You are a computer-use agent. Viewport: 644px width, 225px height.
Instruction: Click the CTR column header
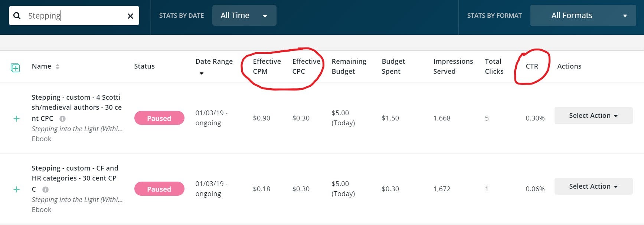tap(532, 66)
